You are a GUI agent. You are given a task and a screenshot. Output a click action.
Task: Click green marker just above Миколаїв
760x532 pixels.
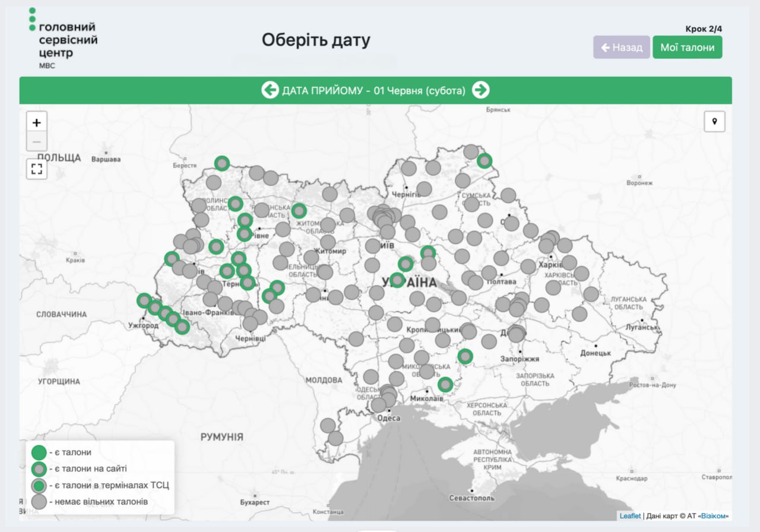[445, 385]
